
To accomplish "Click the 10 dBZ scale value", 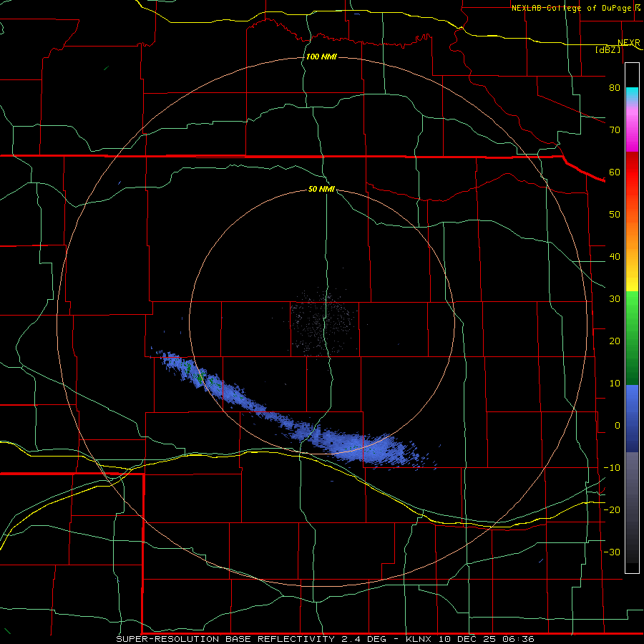I will (x=615, y=384).
